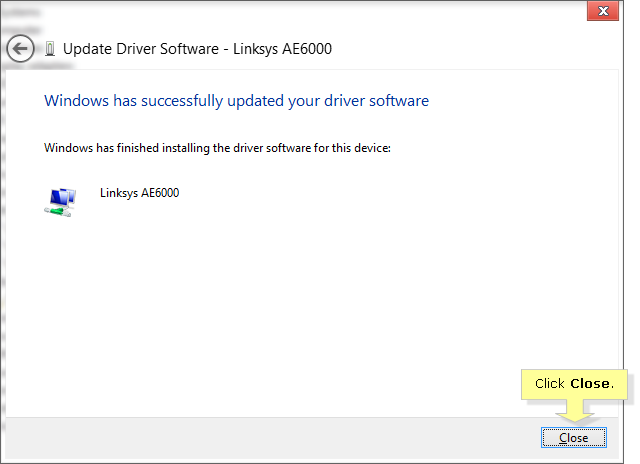Click 'Windows has finished installing the driver software' text

point(217,148)
